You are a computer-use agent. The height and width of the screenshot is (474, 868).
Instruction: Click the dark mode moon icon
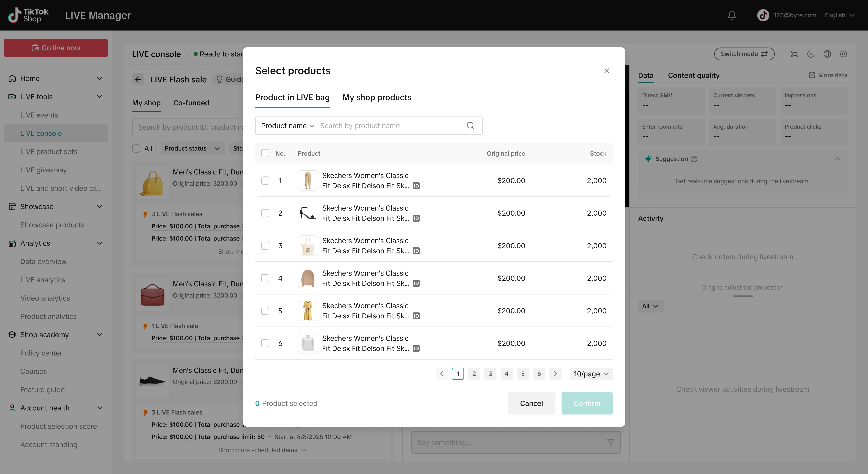pos(811,54)
